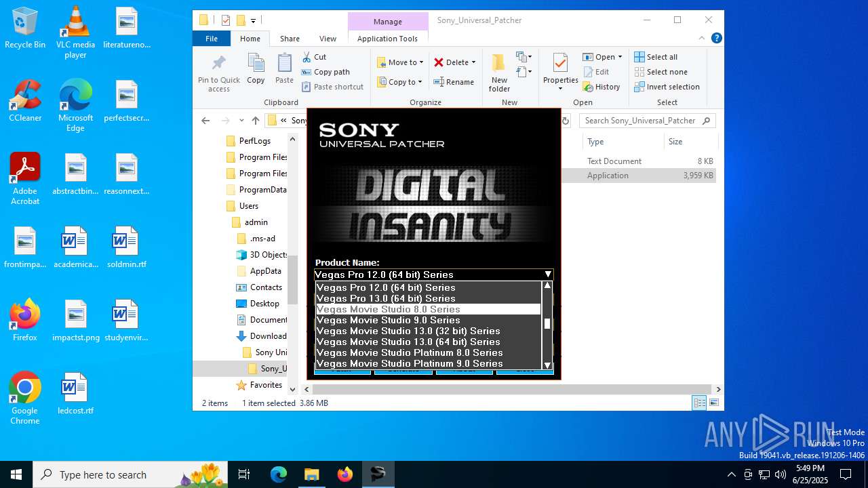This screenshot has width=868, height=488.
Task: Click Rename in the Organize group
Action: pyautogui.click(x=454, y=82)
